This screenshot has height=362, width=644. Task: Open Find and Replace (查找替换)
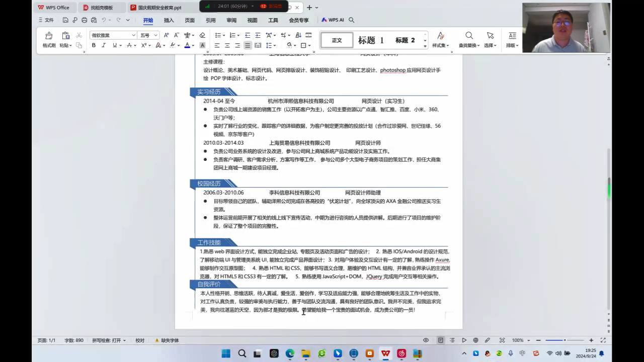[469, 40]
